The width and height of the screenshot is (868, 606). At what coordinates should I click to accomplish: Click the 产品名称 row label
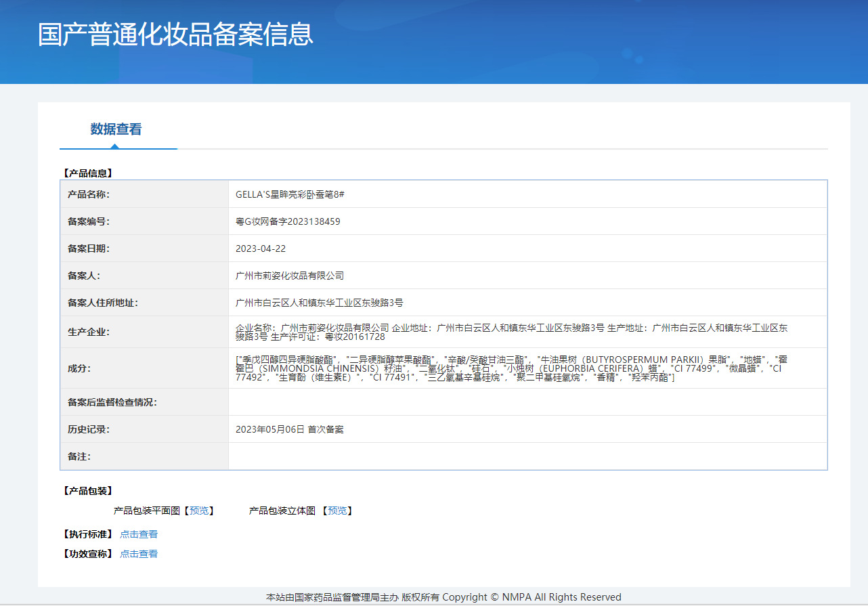[89, 194]
